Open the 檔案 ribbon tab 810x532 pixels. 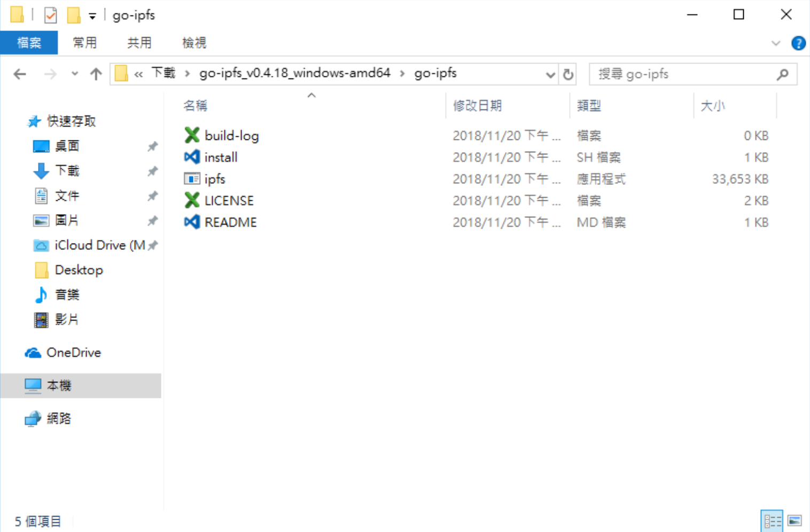29,43
